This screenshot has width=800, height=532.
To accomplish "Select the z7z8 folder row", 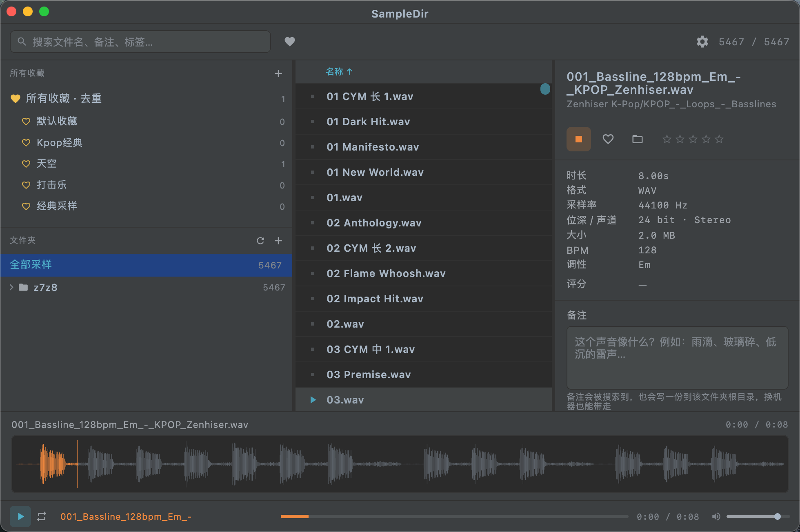I will point(146,287).
